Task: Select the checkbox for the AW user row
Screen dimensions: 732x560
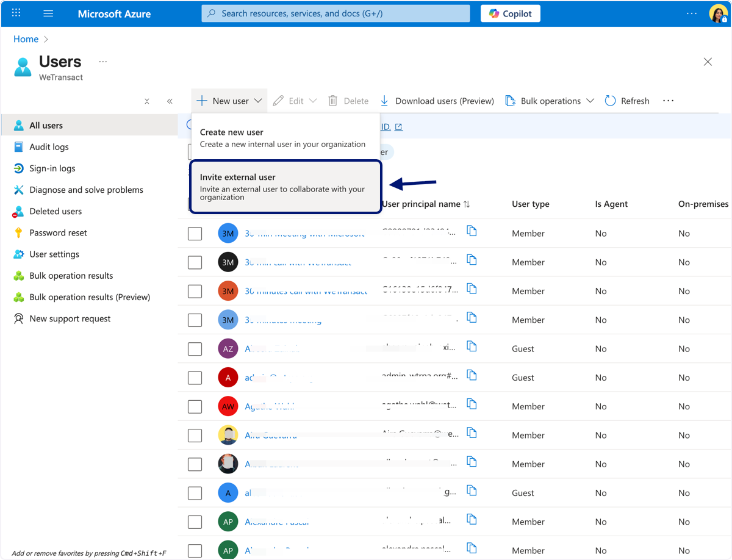Action: pyautogui.click(x=195, y=406)
